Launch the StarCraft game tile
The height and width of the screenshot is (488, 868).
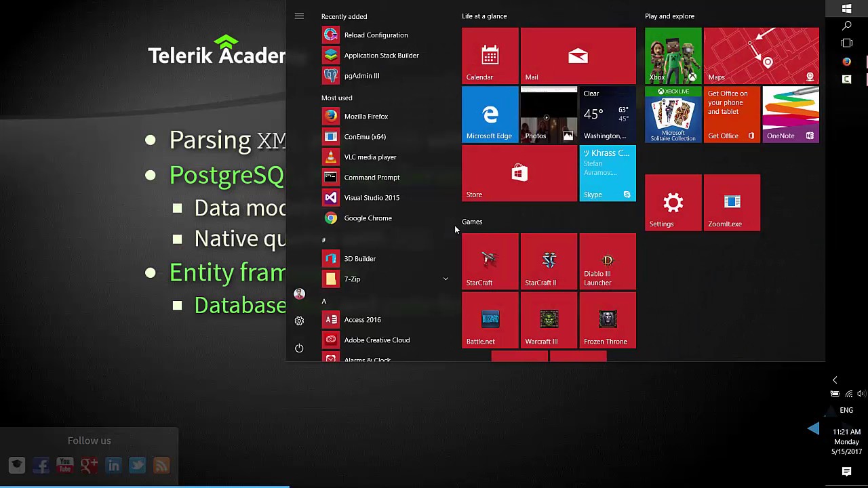pyautogui.click(x=490, y=262)
